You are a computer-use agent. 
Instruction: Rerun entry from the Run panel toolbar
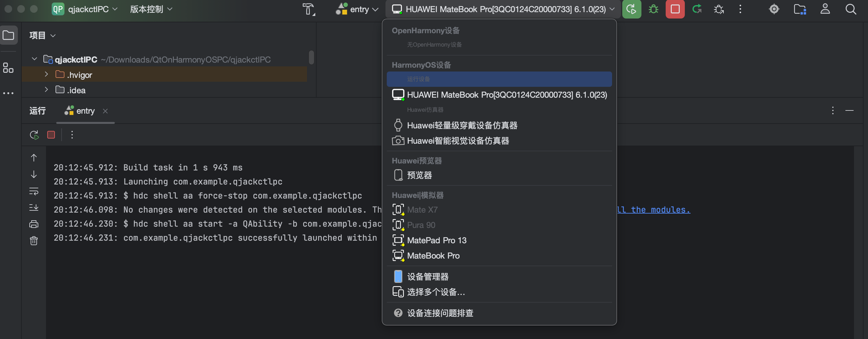[34, 135]
